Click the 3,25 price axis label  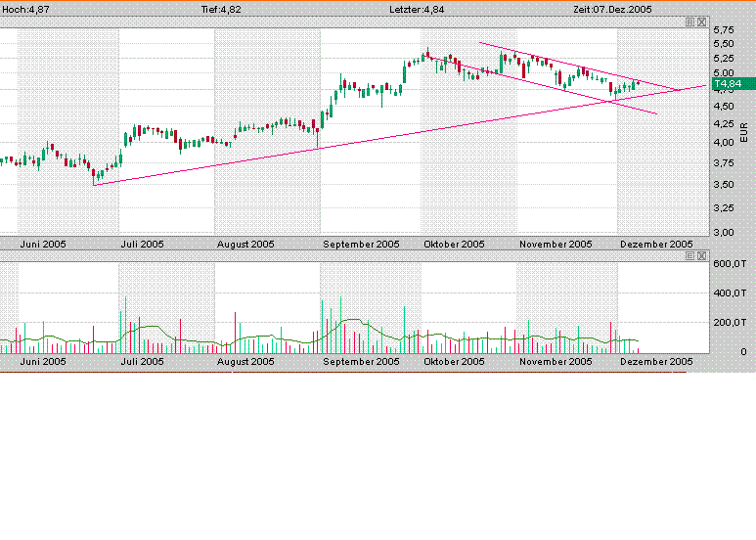click(723, 207)
